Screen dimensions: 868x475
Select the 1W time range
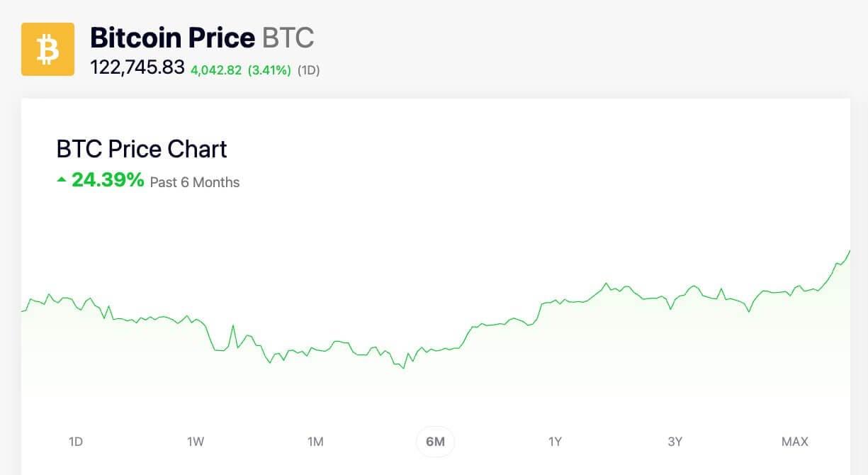click(x=196, y=441)
